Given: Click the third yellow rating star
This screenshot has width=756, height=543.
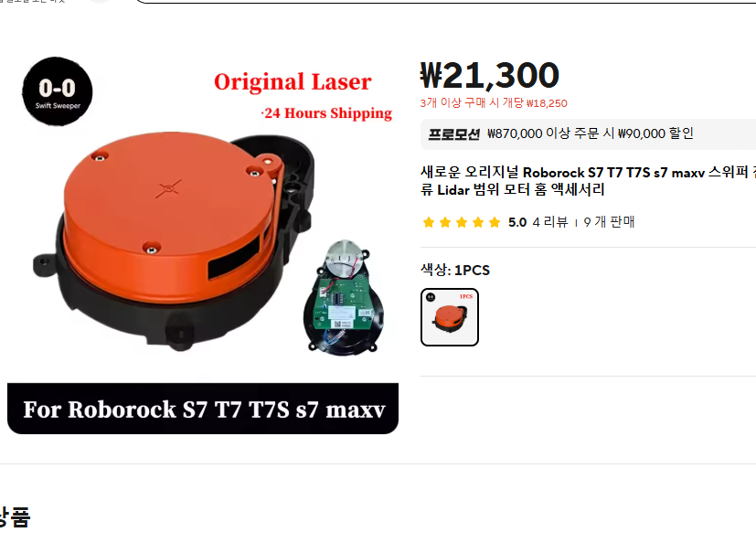Looking at the screenshot, I should click(x=462, y=222).
